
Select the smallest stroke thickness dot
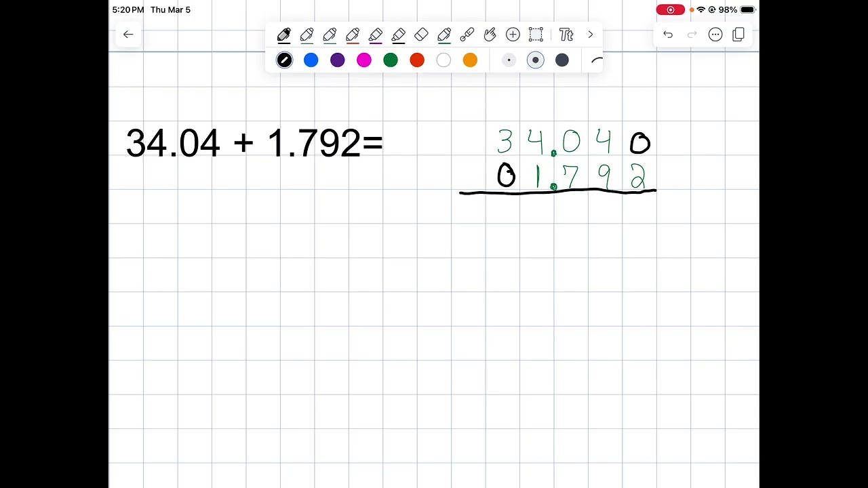pyautogui.click(x=509, y=60)
